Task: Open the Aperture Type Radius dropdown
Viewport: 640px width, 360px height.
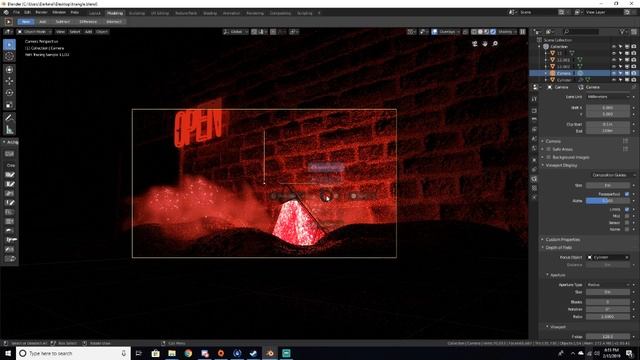Action: coord(608,284)
